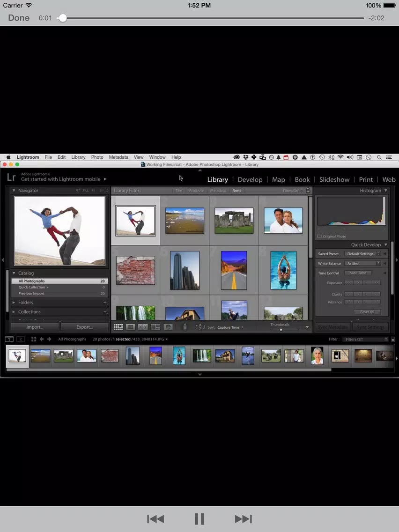Click the Auto Tone button
The height and width of the screenshot is (532, 399).
coord(358,273)
